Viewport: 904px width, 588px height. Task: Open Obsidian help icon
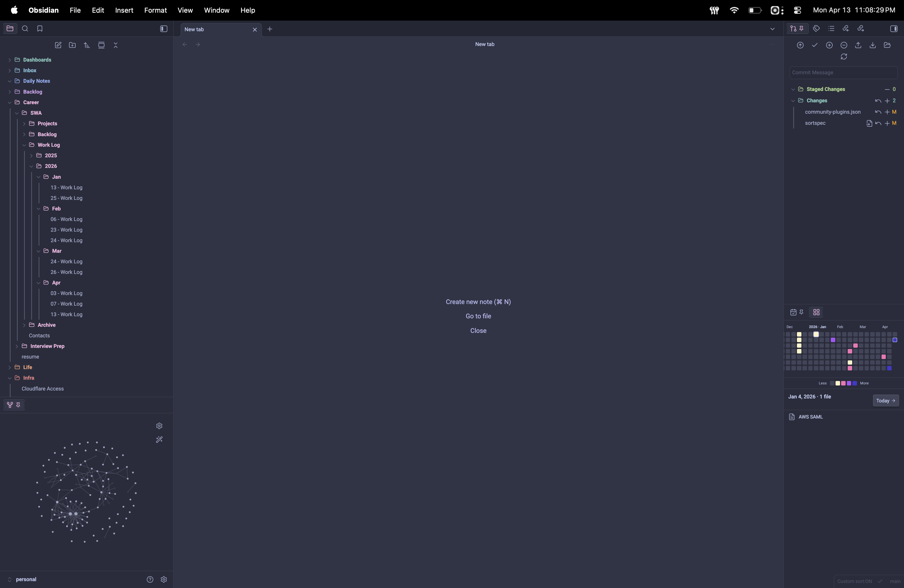150,579
